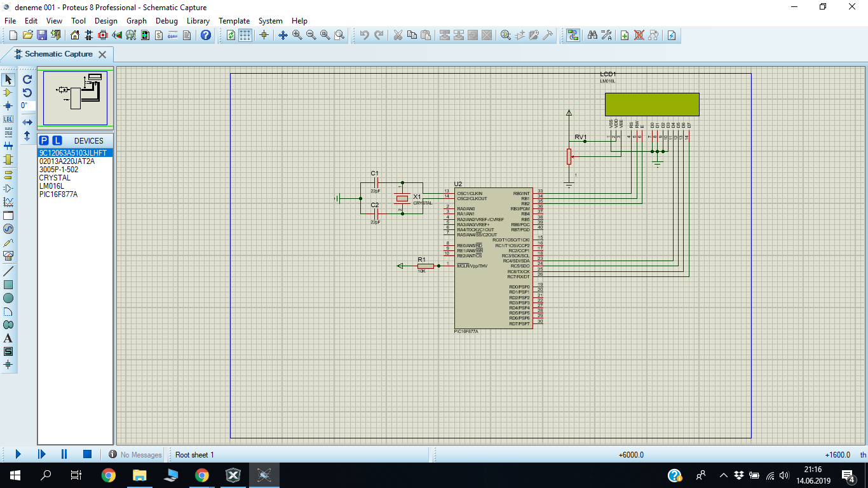
Task: Close the Schematic Capture tab
Action: tap(102, 55)
